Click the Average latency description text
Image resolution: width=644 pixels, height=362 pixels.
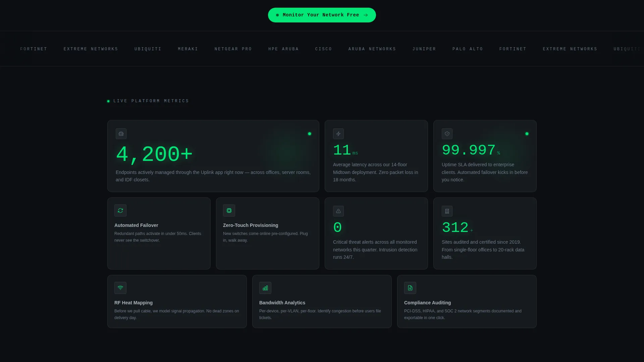pyautogui.click(x=376, y=172)
